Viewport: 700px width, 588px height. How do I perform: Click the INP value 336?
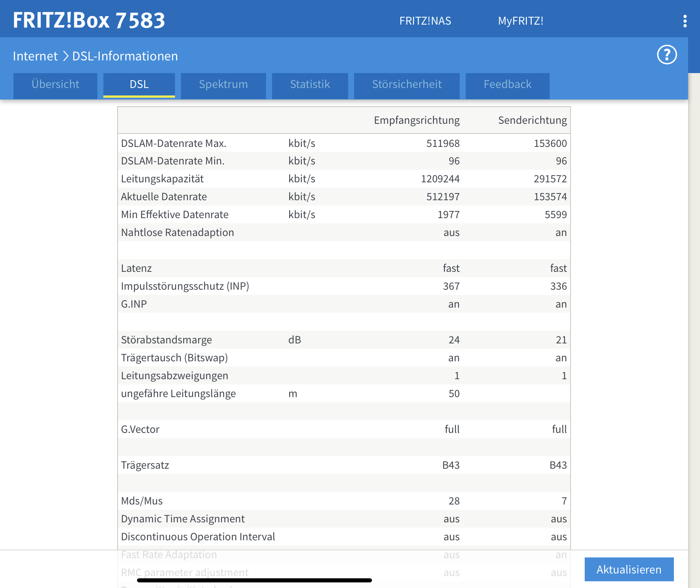coord(559,286)
